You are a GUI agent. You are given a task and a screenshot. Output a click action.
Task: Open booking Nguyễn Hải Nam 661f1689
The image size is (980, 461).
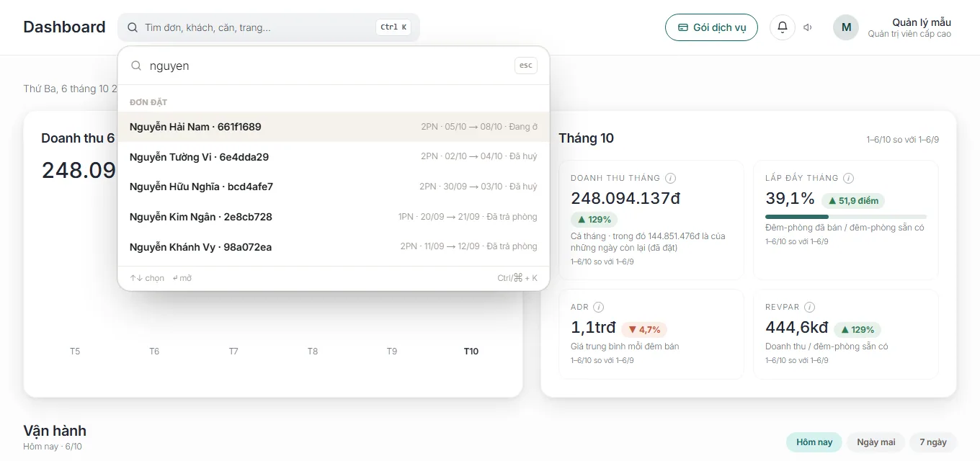tap(334, 127)
